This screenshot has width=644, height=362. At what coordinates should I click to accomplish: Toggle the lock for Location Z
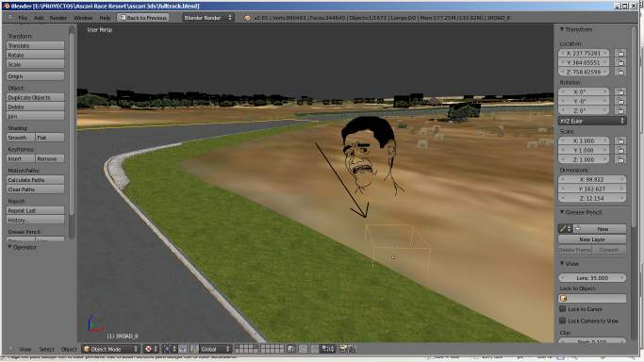tap(620, 73)
